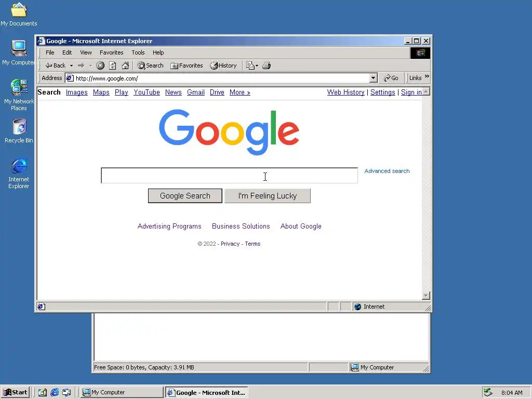Open the Drive link
Viewport: 532px width, 399px height.
(217, 92)
